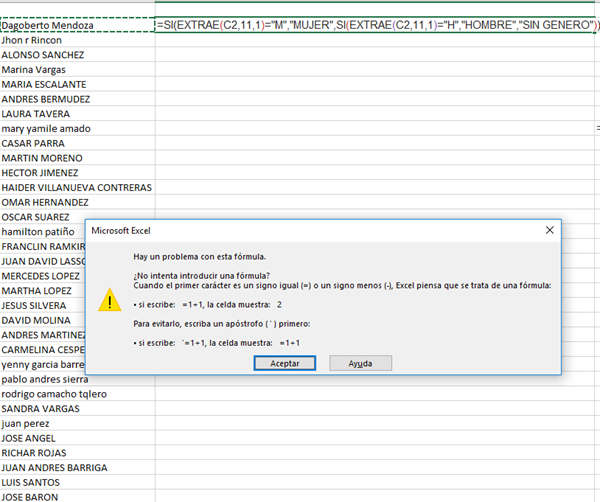
Task: Select the cell DAVID MOLINA
Action: [x=42, y=320]
